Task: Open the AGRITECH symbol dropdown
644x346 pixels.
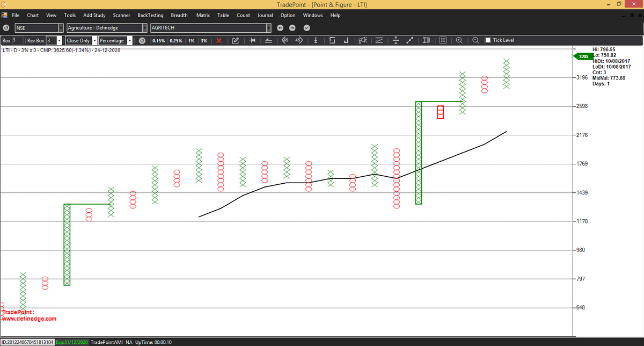Action: pos(268,28)
